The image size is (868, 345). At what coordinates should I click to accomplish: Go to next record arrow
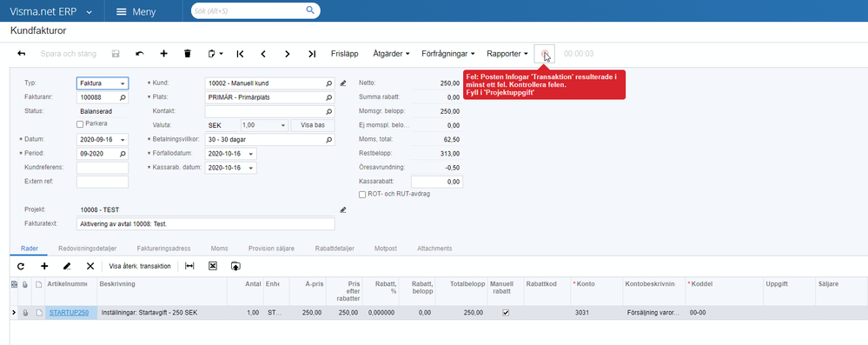tap(288, 54)
